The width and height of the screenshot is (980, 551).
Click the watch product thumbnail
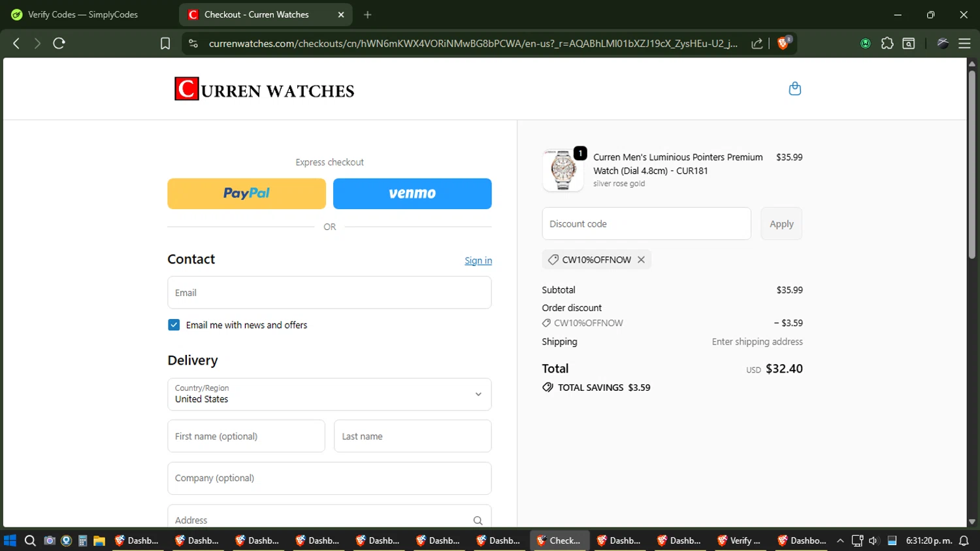563,170
